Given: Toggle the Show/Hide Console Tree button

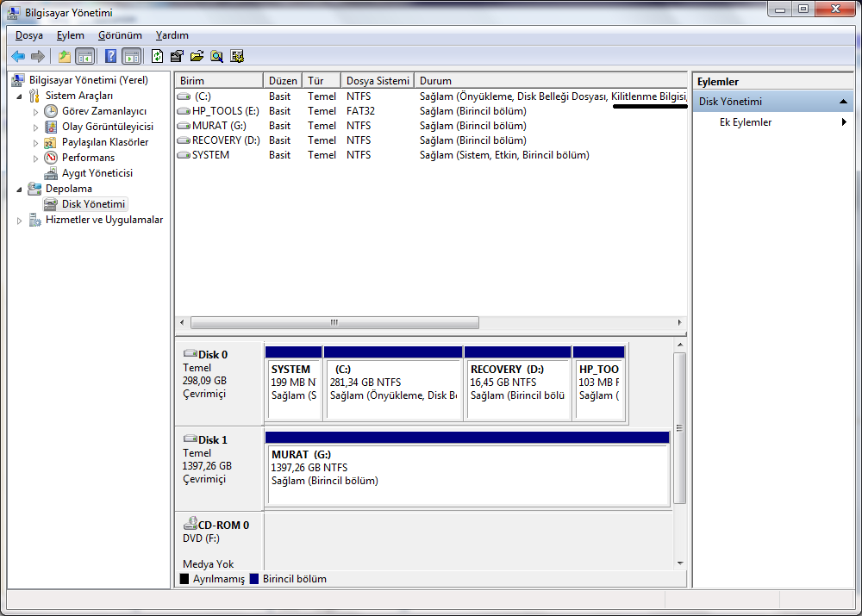Looking at the screenshot, I should [84, 56].
